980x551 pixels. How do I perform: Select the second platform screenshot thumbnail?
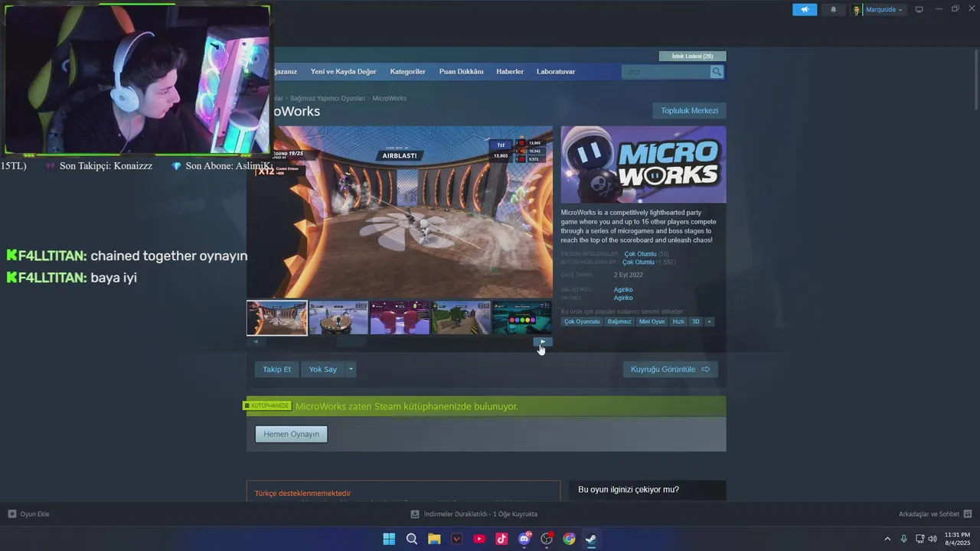338,318
